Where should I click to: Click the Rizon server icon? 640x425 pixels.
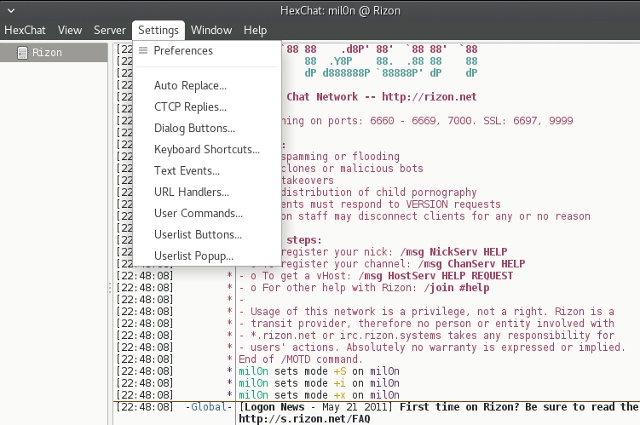[22, 53]
